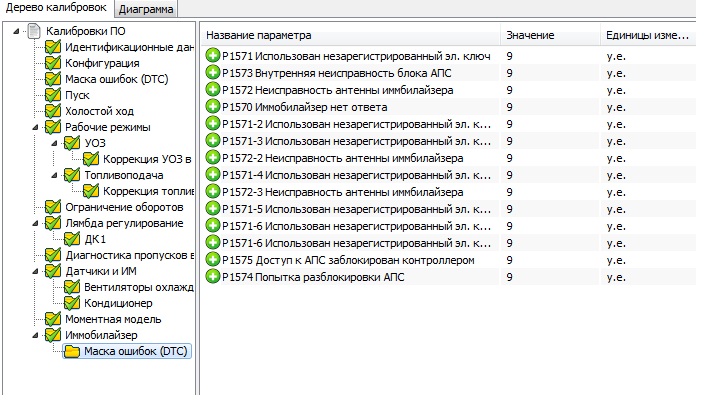The image size is (712, 402).
Task: Click the green plus icon for P1573
Action: (213, 72)
